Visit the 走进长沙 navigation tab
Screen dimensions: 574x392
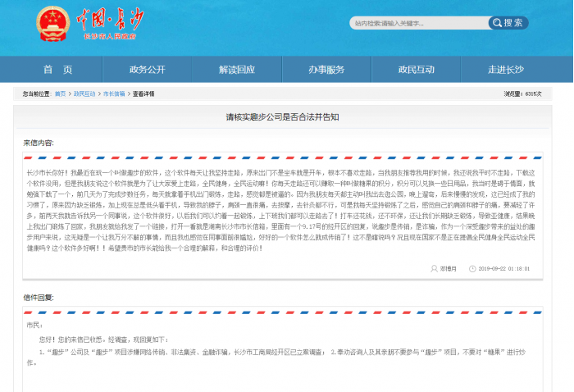[506, 70]
